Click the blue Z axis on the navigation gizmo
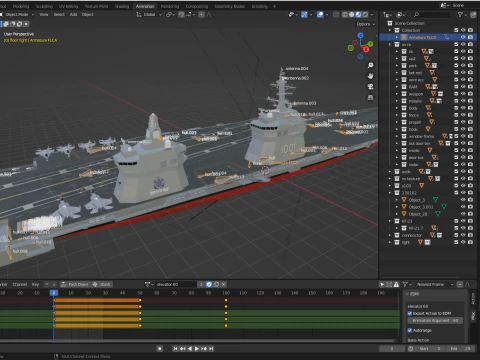 point(360,35)
